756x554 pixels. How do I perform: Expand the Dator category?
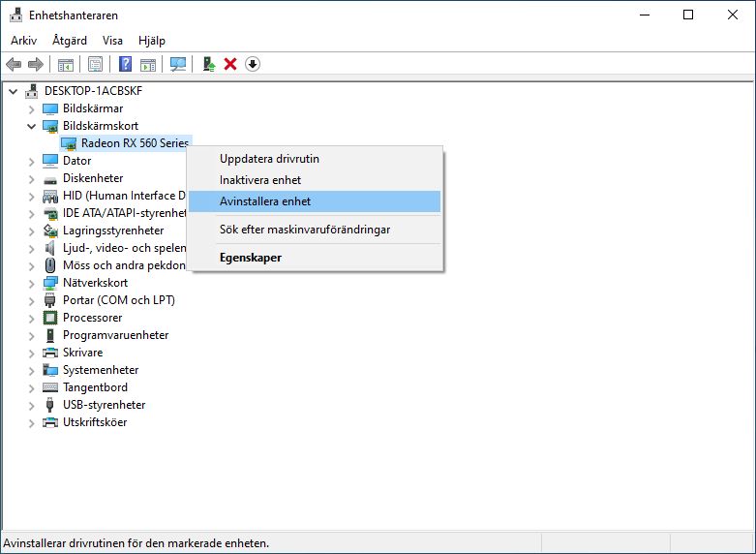(31, 162)
